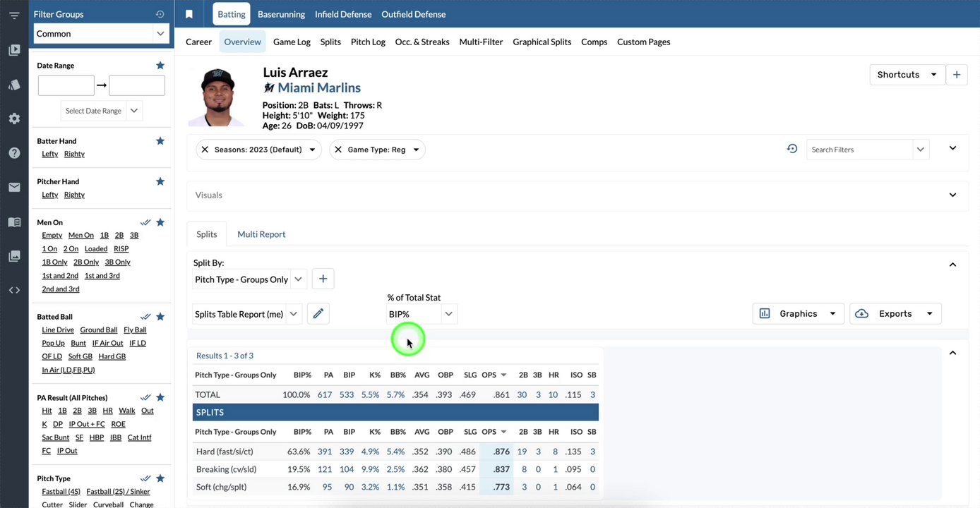The image size is (980, 508).
Task: Open the video library sidebar icon
Action: click(x=14, y=50)
